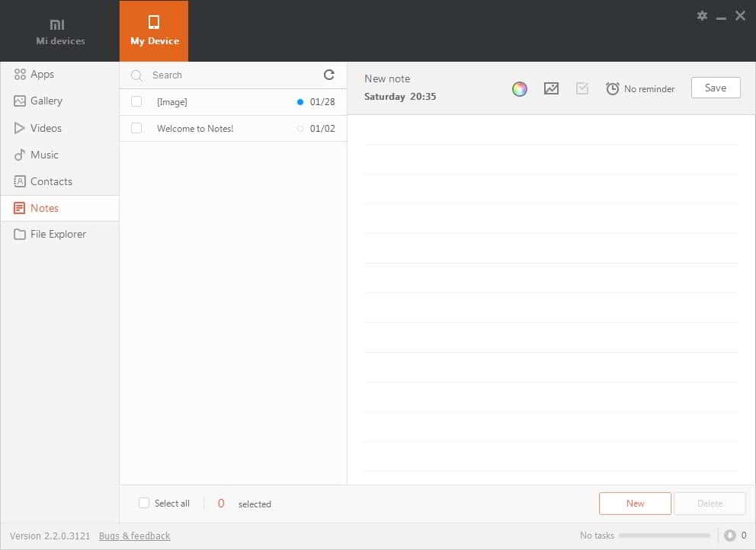
Task: Click the New note button
Action: [635, 504]
